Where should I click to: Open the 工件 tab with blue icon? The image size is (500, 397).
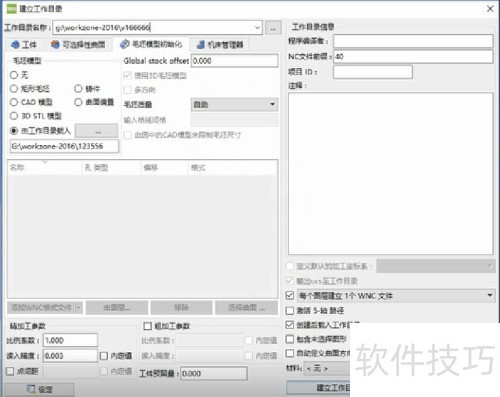pos(24,44)
